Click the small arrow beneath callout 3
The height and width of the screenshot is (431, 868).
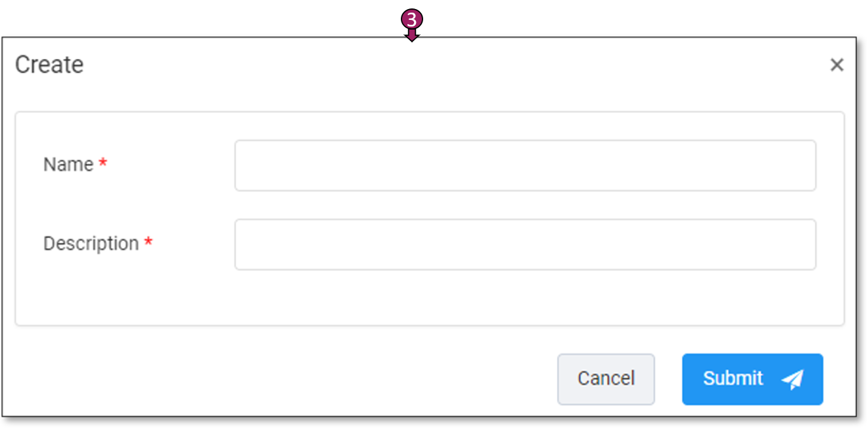point(412,36)
